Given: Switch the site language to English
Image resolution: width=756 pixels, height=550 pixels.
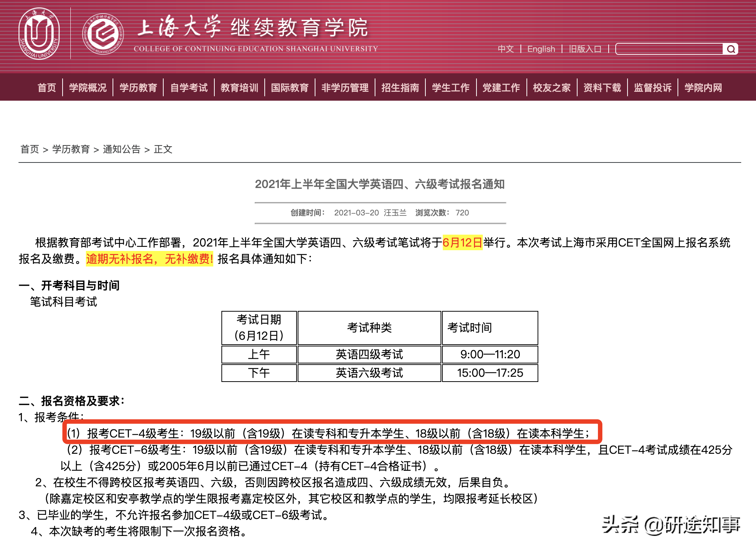Looking at the screenshot, I should click(541, 49).
